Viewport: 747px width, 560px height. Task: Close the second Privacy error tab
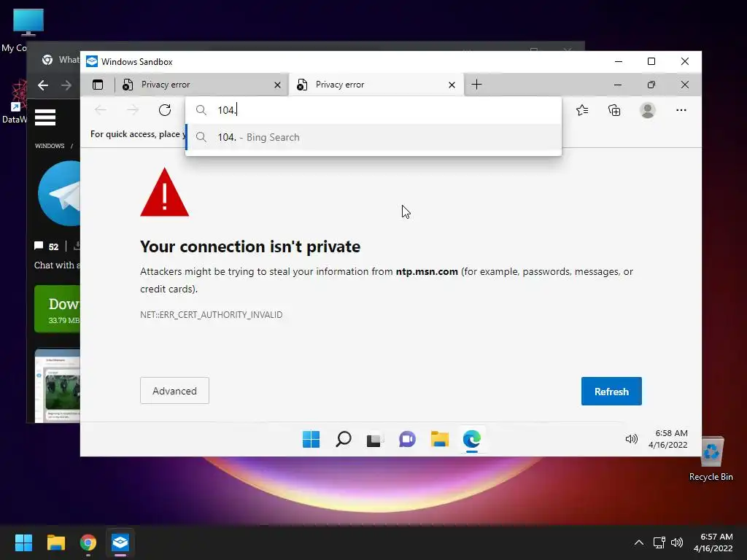(x=452, y=85)
